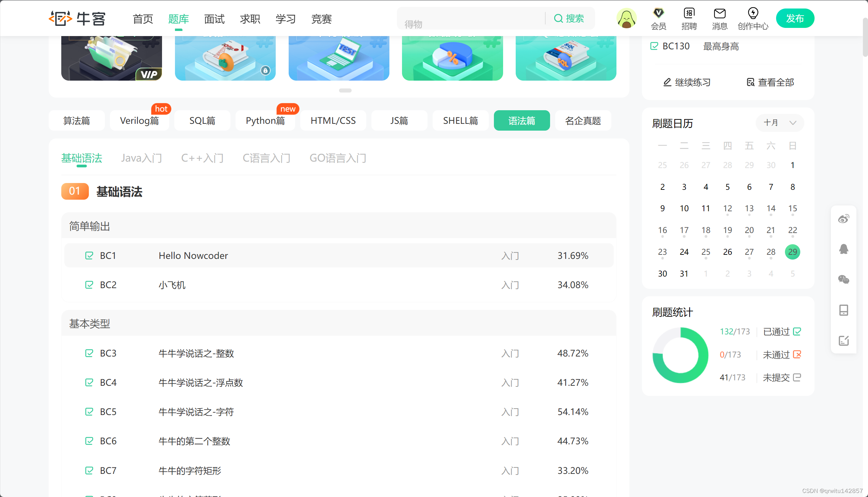
Task: Expand the 十月 month dropdown
Action: point(779,122)
